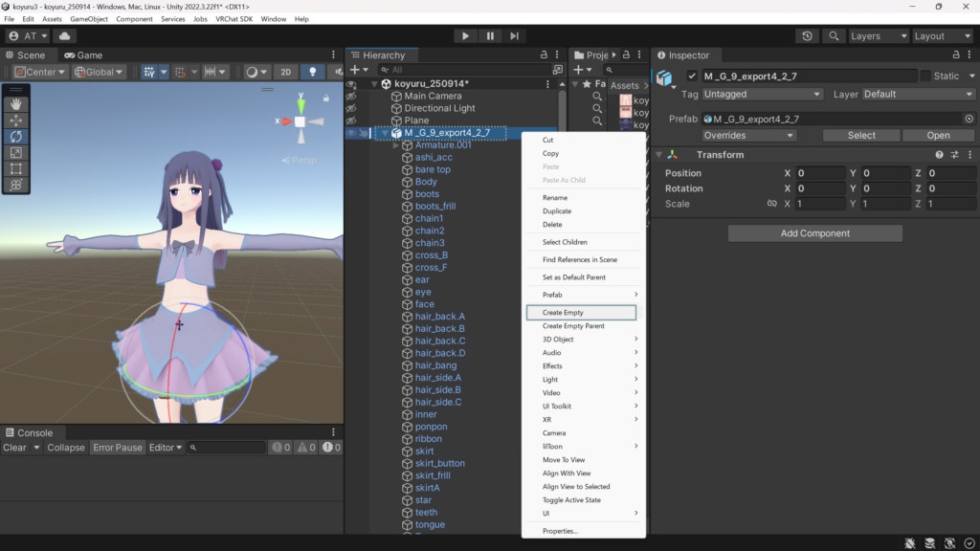Switch to the Game tab
This screenshot has width=980, height=551.
pos(83,55)
